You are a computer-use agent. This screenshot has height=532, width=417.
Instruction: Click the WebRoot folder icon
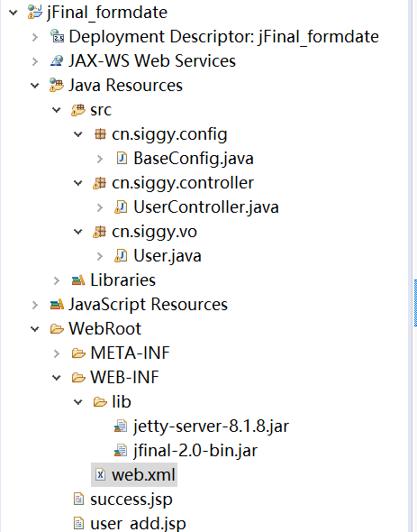click(x=57, y=329)
